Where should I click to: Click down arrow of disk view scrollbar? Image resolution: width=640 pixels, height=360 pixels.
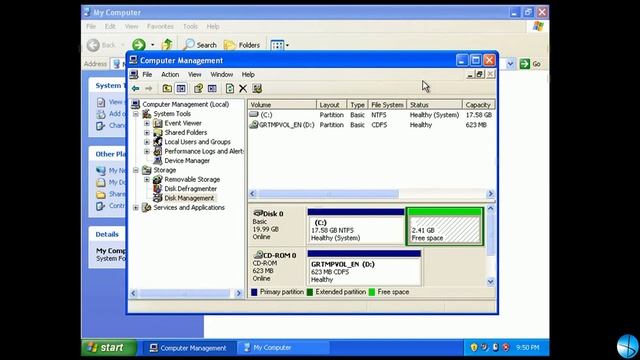491,282
